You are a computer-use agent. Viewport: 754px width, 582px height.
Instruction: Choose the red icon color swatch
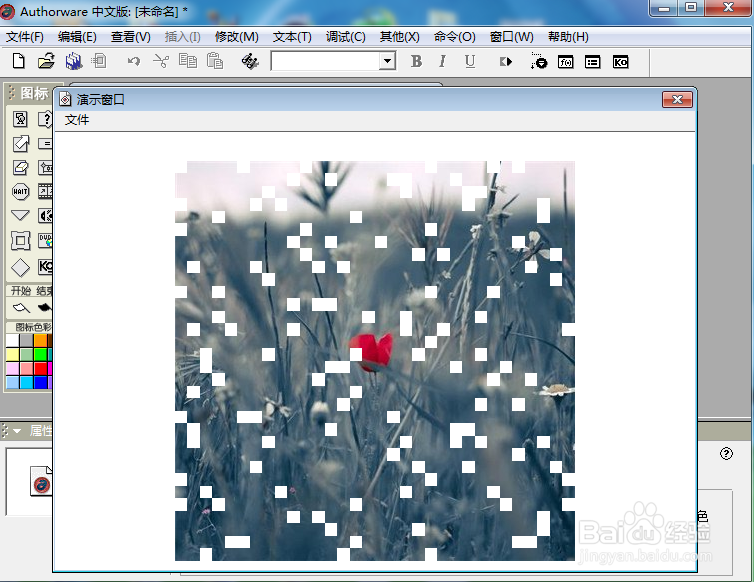(40, 368)
